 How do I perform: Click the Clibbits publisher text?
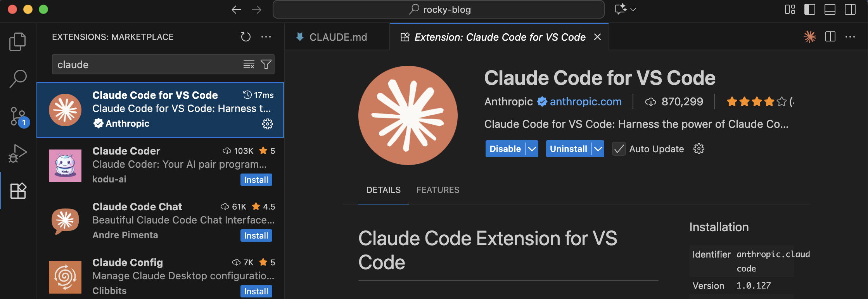tap(109, 290)
